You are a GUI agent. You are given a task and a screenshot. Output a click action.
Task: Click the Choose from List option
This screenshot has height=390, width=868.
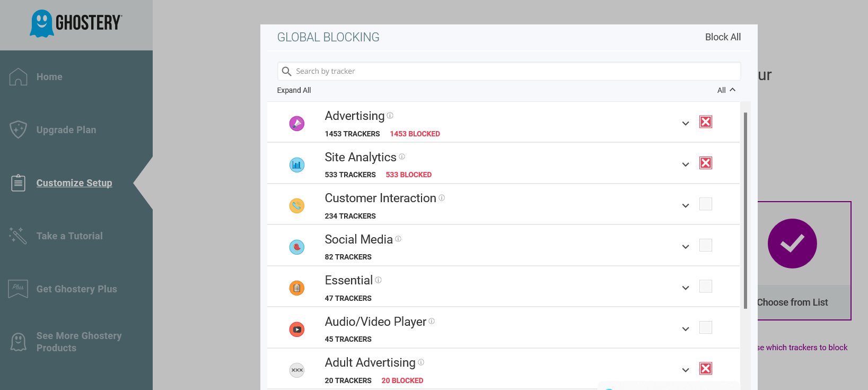[792, 302]
